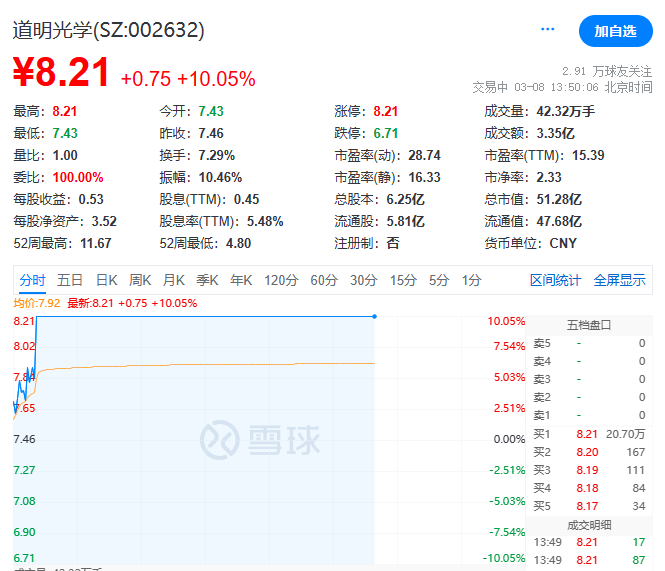This screenshot has width=665, height=571.
Task: Click the 52周最高 value 11.67
Action: (96, 244)
